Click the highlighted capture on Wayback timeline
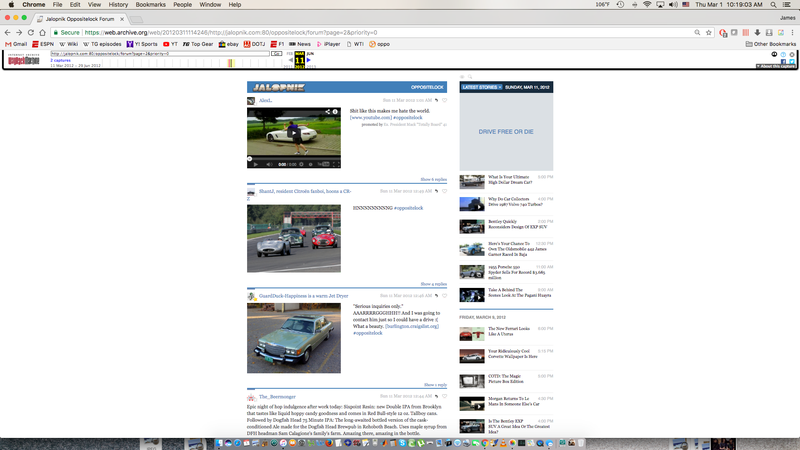This screenshot has width=800, height=450. (x=231, y=63)
